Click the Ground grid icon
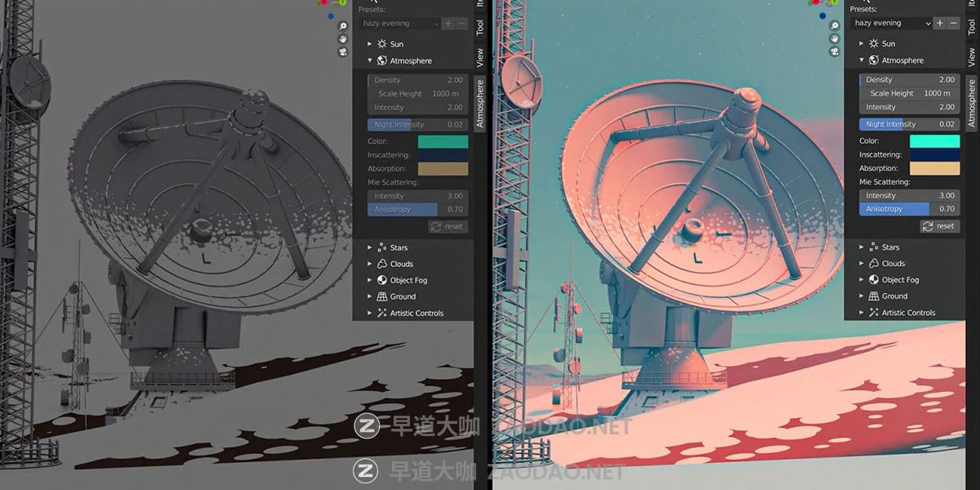 pos(381,296)
